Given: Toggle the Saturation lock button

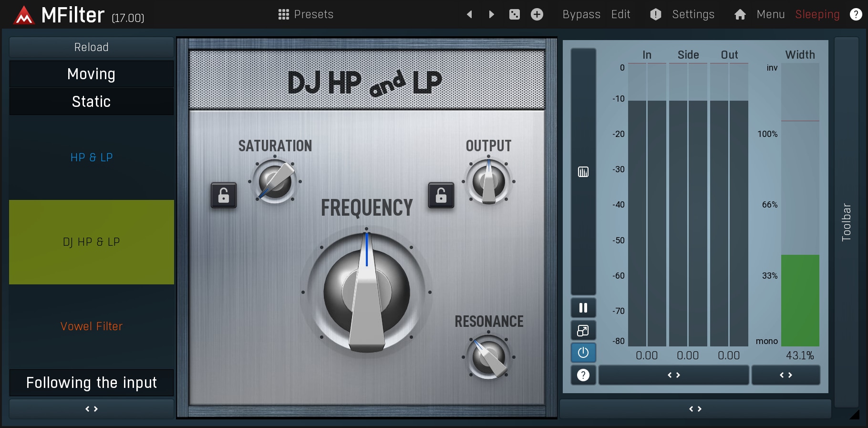Looking at the screenshot, I should click(224, 195).
